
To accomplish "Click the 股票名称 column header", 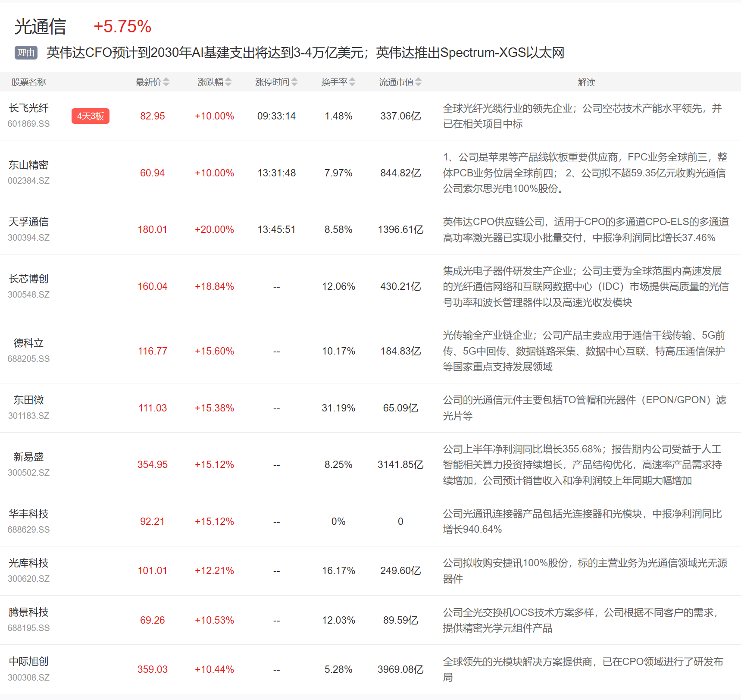I will point(28,82).
